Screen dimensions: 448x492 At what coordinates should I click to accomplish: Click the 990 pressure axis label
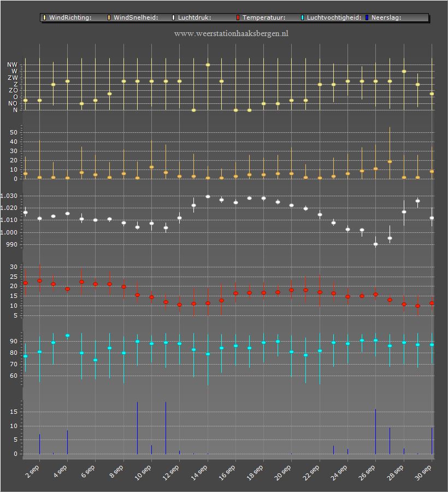[x=12, y=244]
